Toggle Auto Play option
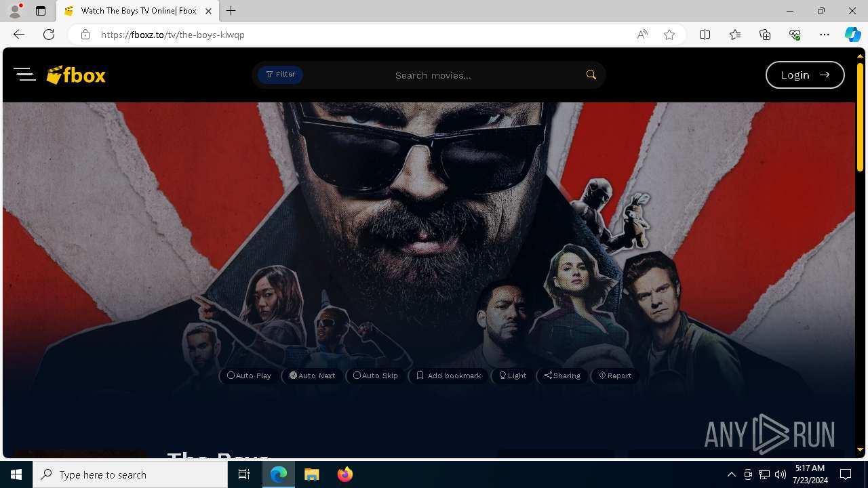This screenshot has height=488, width=868. (x=249, y=375)
